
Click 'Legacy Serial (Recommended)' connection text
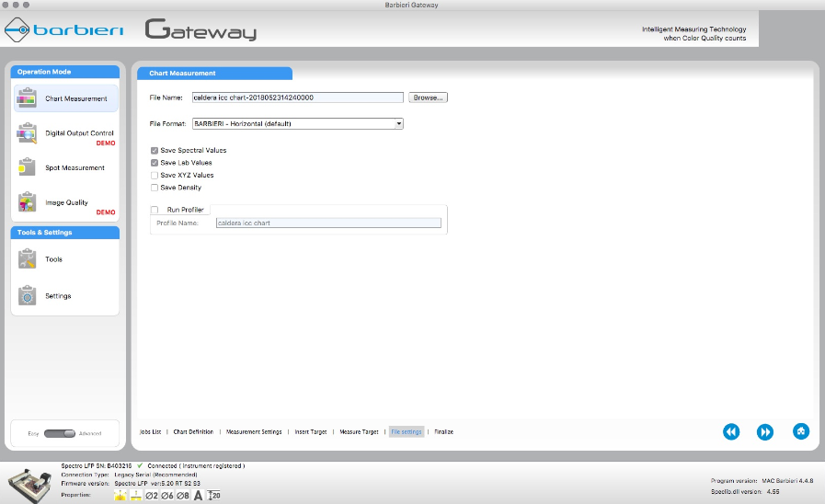pos(155,475)
